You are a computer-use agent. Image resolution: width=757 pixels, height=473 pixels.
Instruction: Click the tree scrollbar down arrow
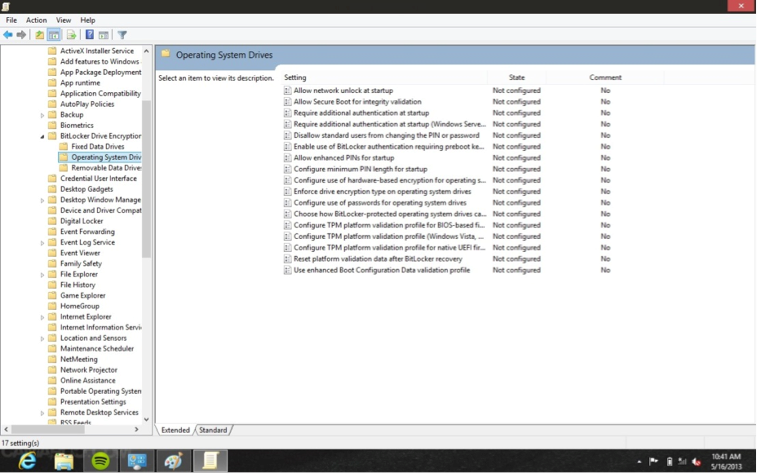pos(146,420)
